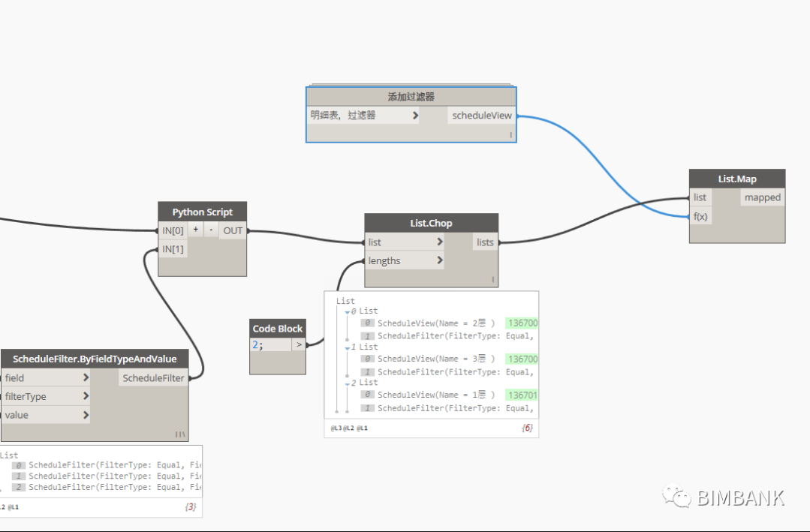Open filterType port chevron on ScheduleFilter node
The height and width of the screenshot is (532, 810).
86,396
